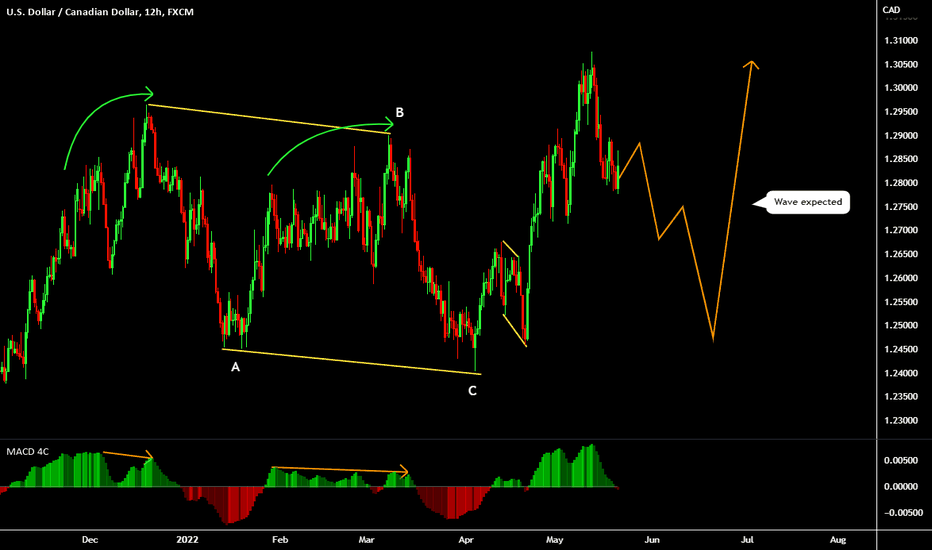Click the Jul label on the time axis
The width and height of the screenshot is (932, 550).
[x=747, y=540]
